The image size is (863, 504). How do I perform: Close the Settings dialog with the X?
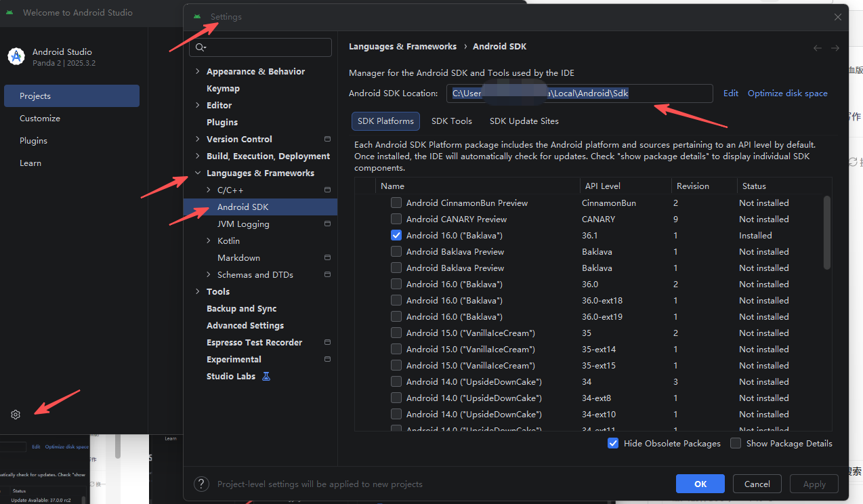click(838, 17)
